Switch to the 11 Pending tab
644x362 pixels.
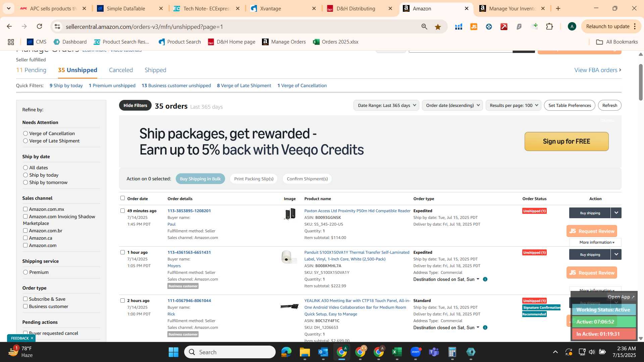[x=31, y=70]
